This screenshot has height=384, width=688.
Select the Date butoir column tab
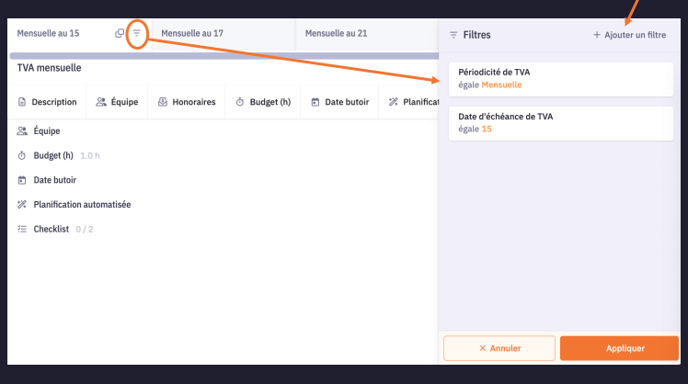tap(340, 102)
